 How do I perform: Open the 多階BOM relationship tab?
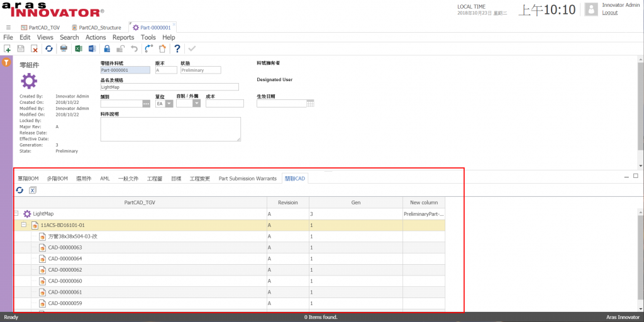[x=57, y=179]
